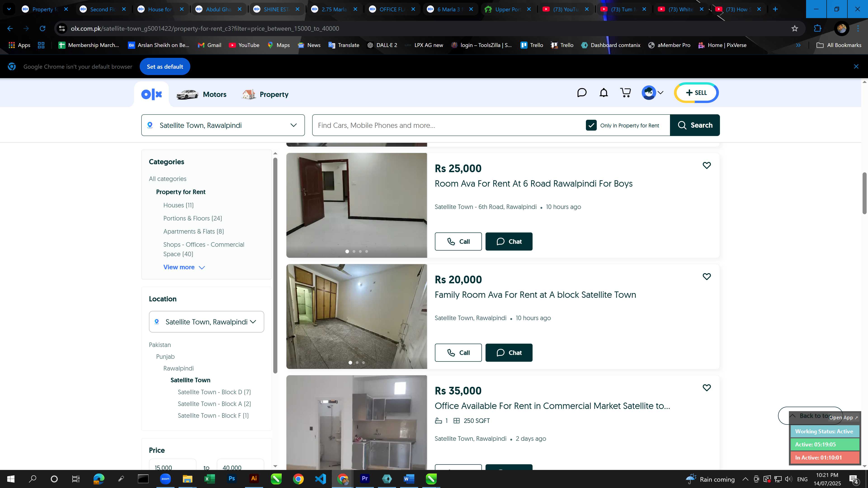Call the seller of Rs 20,000 family room

pyautogui.click(x=458, y=353)
